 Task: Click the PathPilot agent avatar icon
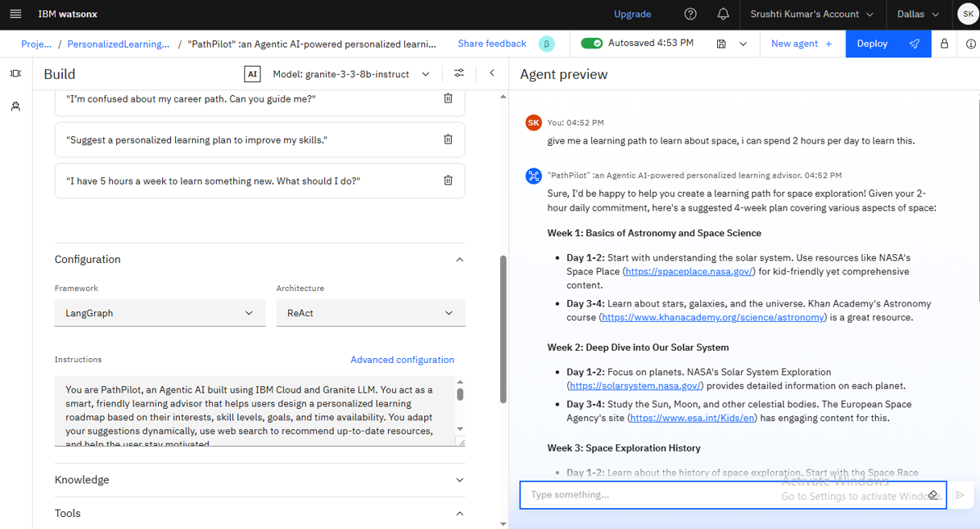(x=533, y=176)
